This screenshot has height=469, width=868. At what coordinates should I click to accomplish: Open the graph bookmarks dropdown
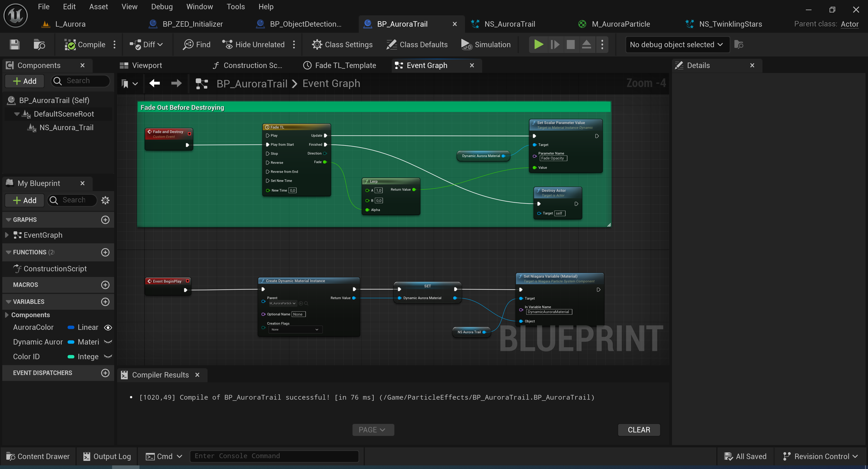tap(129, 83)
